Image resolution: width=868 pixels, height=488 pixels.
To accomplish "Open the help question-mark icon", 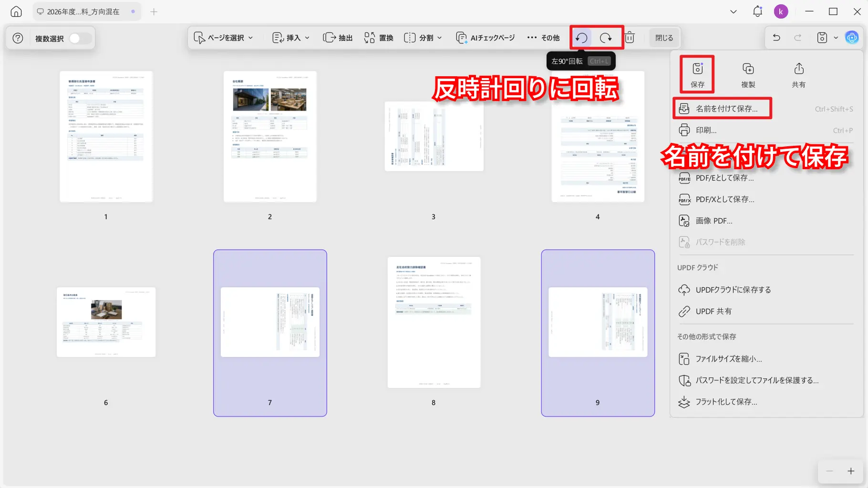I will [x=18, y=38].
